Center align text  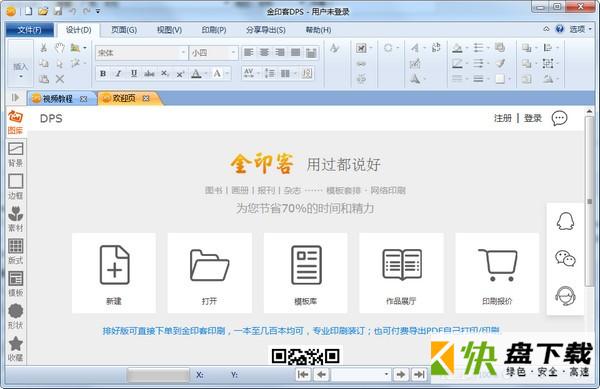tap(264, 52)
